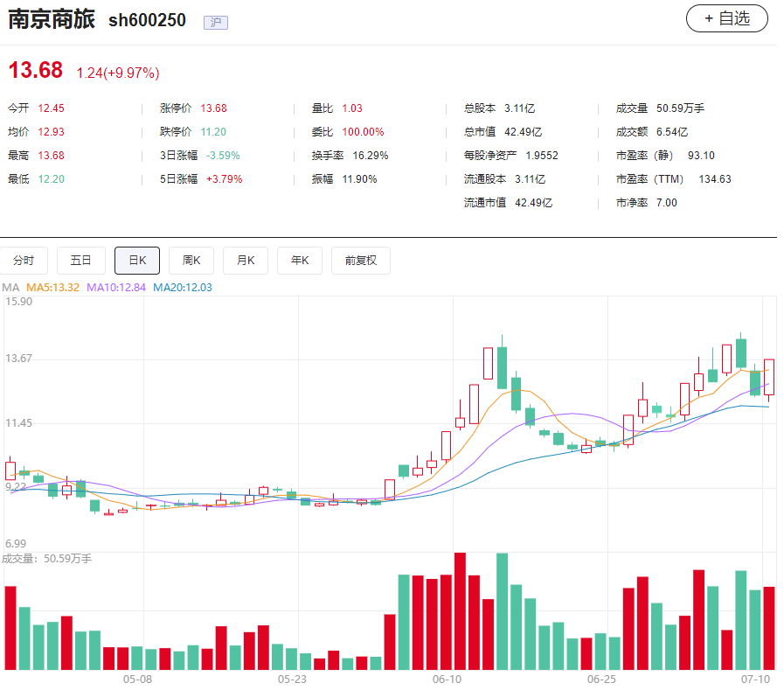Screen dimensions: 784x690
Task: Click the 量比 value 1.03
Action: point(352,108)
